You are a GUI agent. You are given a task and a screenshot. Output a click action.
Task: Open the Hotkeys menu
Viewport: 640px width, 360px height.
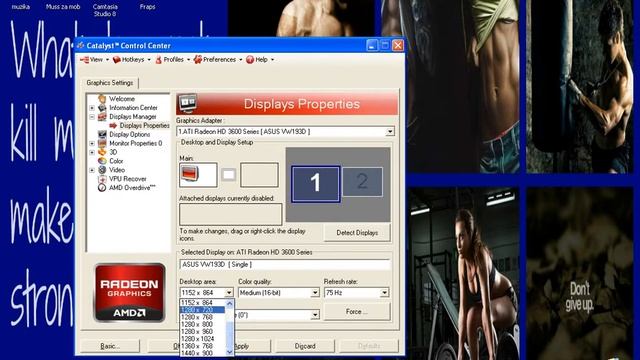tap(132, 60)
